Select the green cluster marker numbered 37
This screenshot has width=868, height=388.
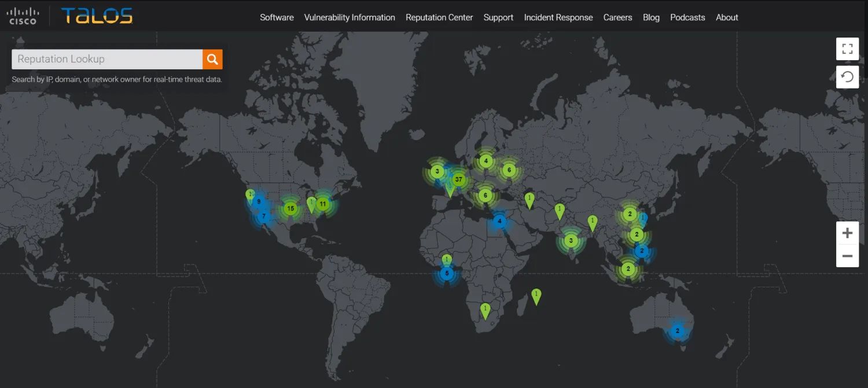coord(459,179)
